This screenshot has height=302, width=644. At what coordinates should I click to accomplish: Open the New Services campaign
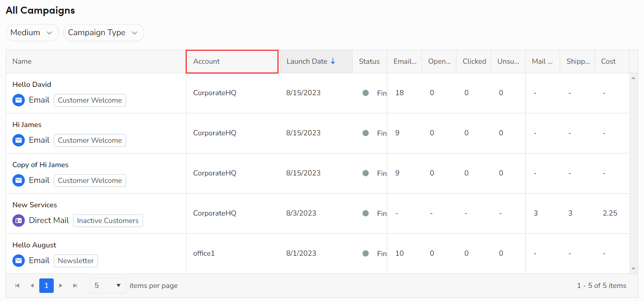tap(35, 205)
